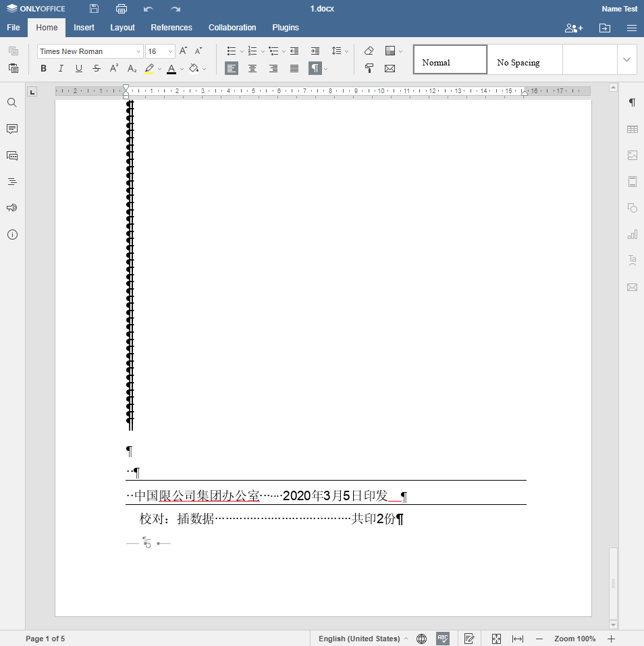Viewport: 644px width, 646px height.
Task: Open Chart settings in right sidebar
Action: click(633, 234)
